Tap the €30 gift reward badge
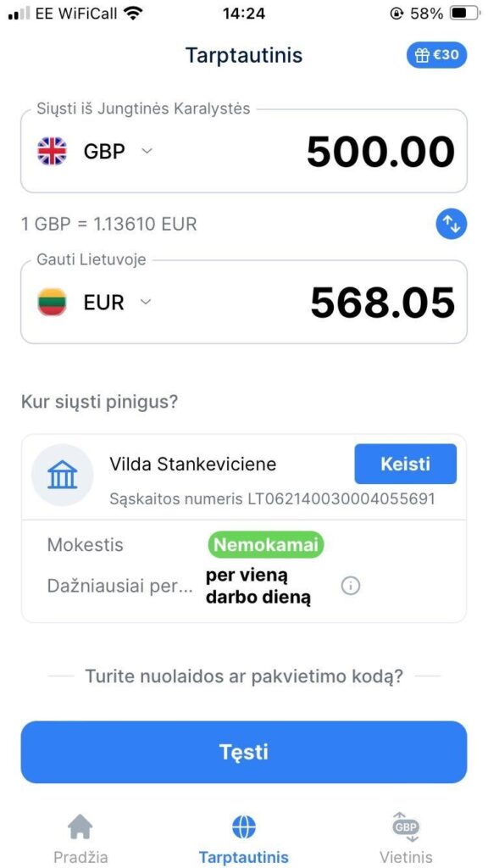The width and height of the screenshot is (488, 868). coord(436,55)
